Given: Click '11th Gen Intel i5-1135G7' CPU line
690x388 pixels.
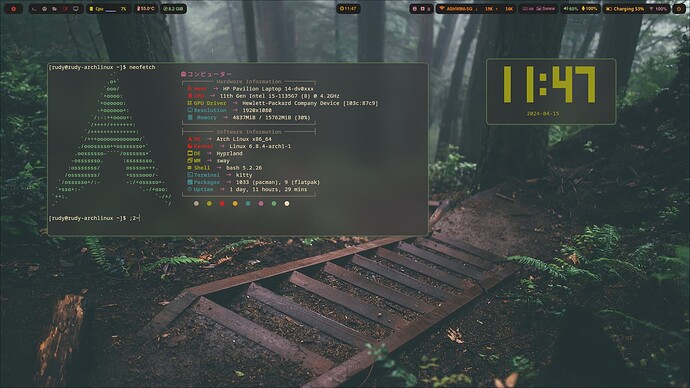Looking at the screenshot, I should [279, 96].
